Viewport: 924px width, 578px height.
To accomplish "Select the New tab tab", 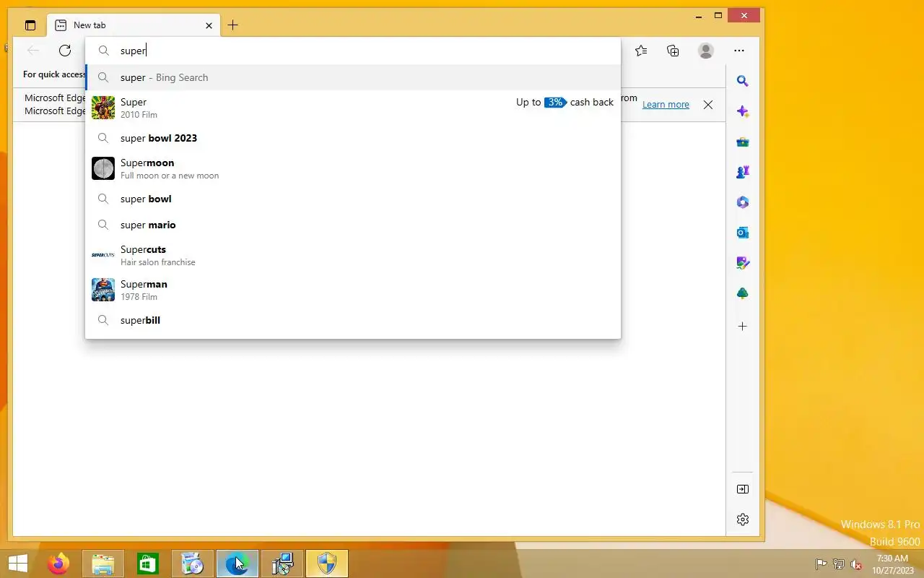I will pyautogui.click(x=134, y=25).
